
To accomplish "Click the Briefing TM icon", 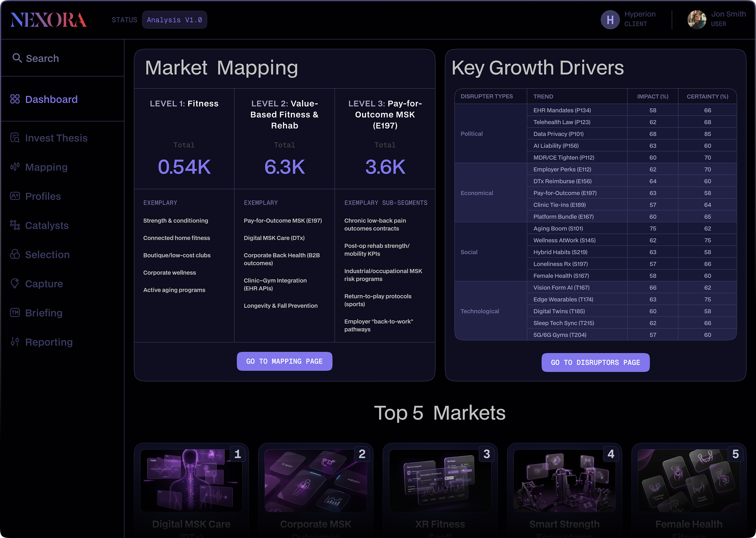I will coord(15,312).
